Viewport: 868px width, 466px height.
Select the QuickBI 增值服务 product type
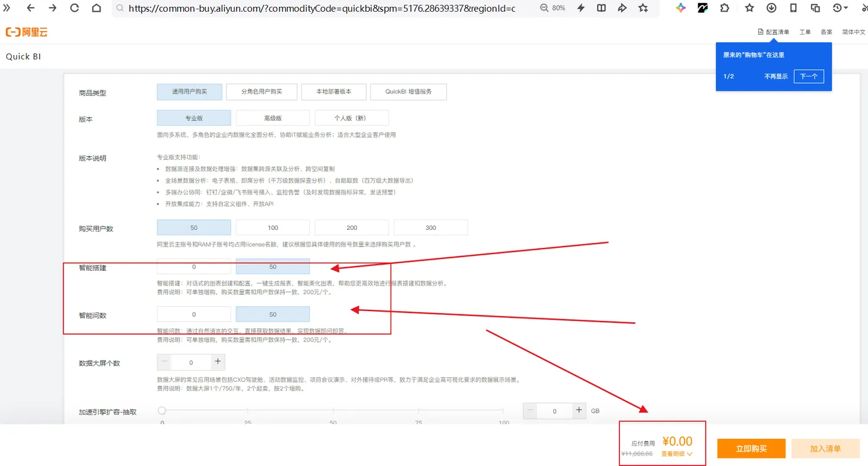[409, 92]
